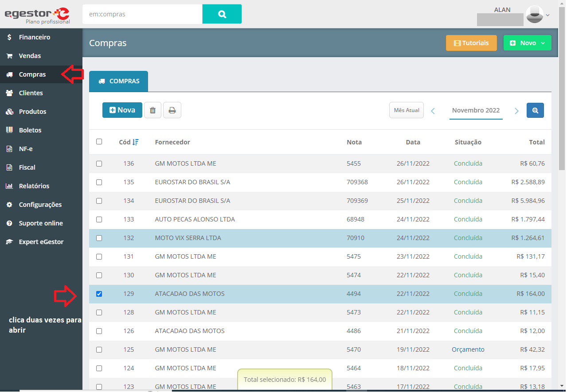Click the trash delete icon

[153, 110]
